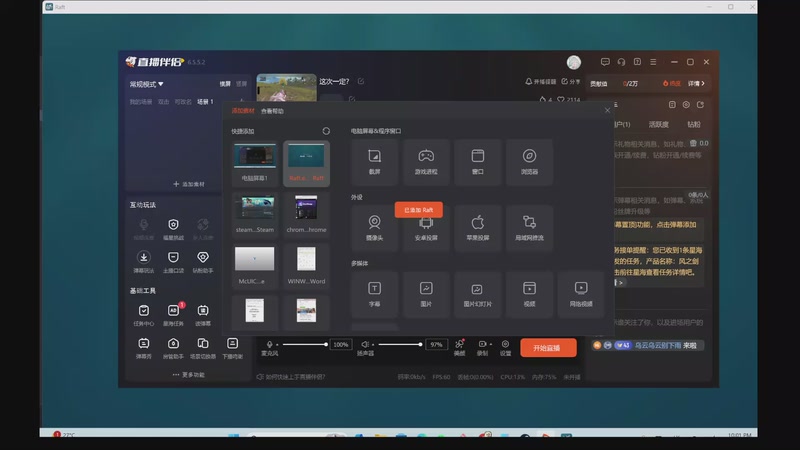This screenshot has height=450, width=800.
Task: Expand the 常规模式 mode dropdown
Action: click(x=146, y=84)
